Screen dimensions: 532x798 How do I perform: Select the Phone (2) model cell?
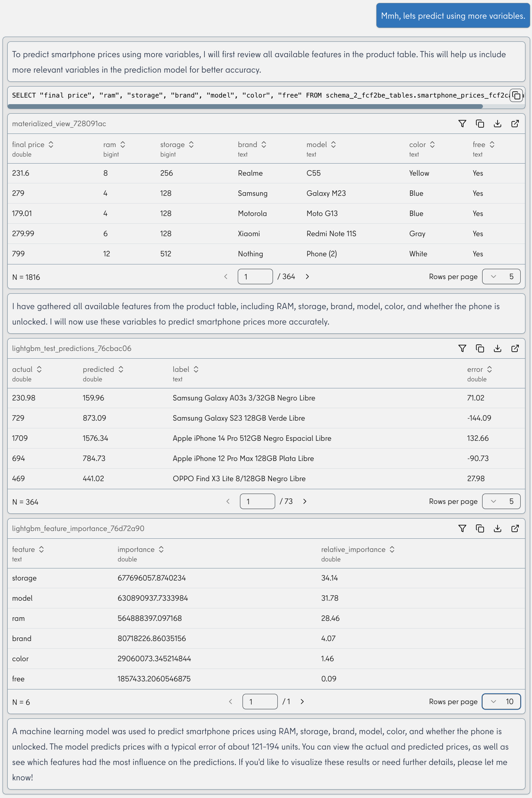coord(322,254)
